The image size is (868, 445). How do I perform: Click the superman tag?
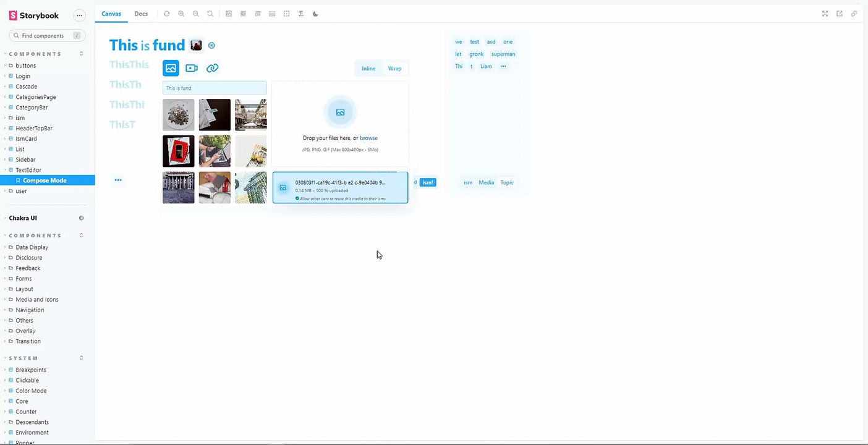click(x=503, y=54)
